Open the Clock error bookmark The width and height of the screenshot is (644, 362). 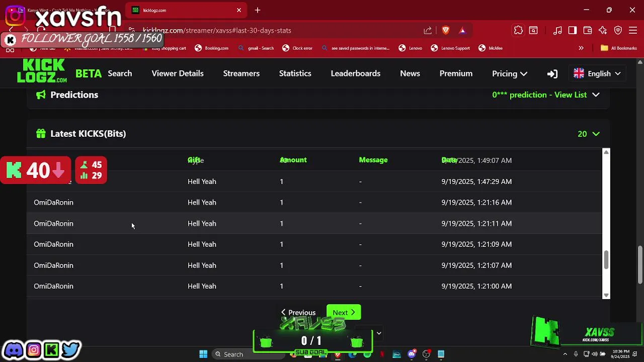[x=297, y=48]
